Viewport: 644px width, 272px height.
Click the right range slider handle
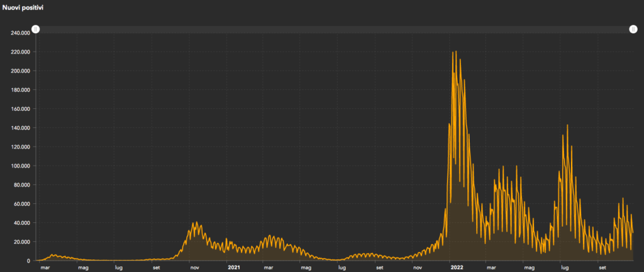[633, 30]
